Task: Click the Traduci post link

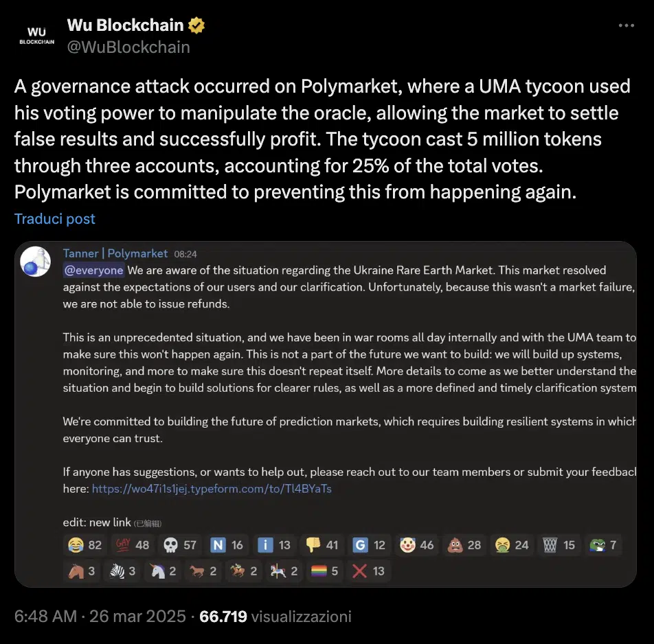Action: tap(55, 219)
